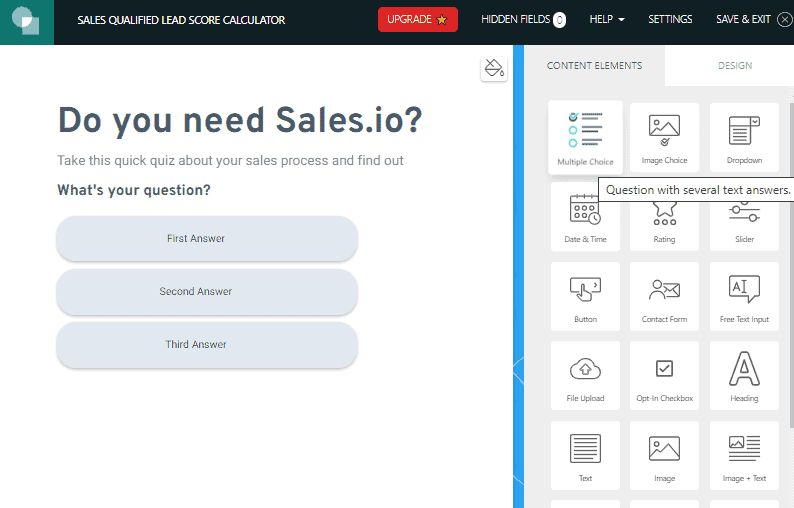Click the elements panel vertical scrollbar

tap(791, 263)
